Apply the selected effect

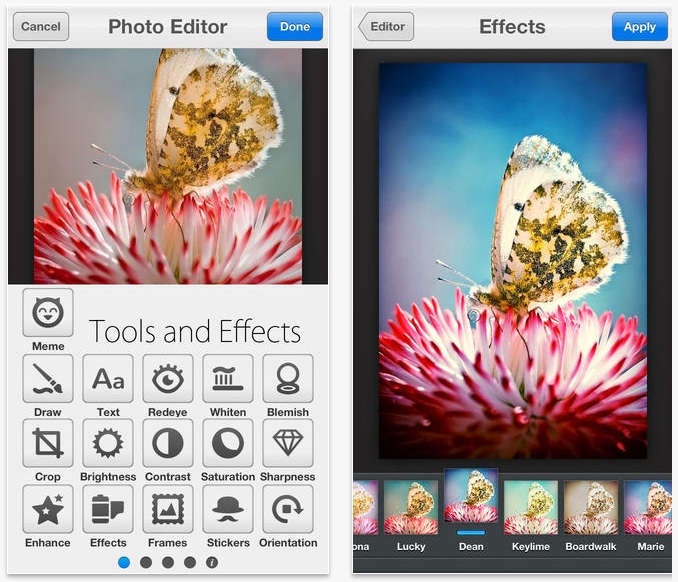(x=640, y=27)
